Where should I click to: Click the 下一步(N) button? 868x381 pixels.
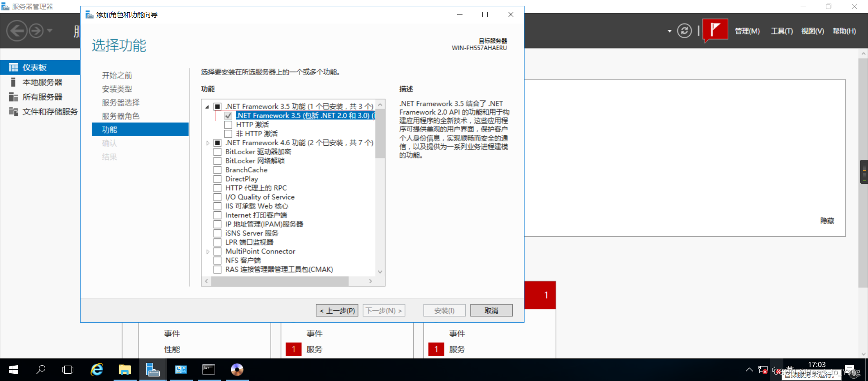click(x=384, y=310)
